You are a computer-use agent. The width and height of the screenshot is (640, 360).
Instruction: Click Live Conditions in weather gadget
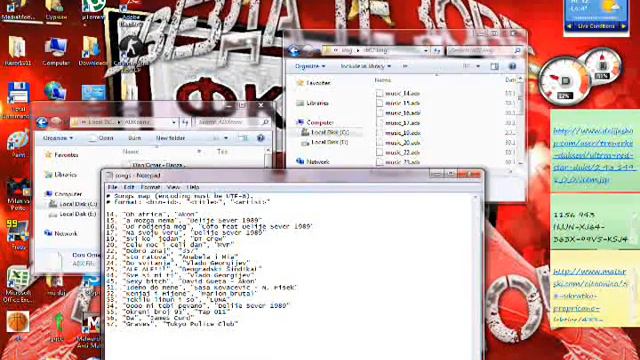596,26
